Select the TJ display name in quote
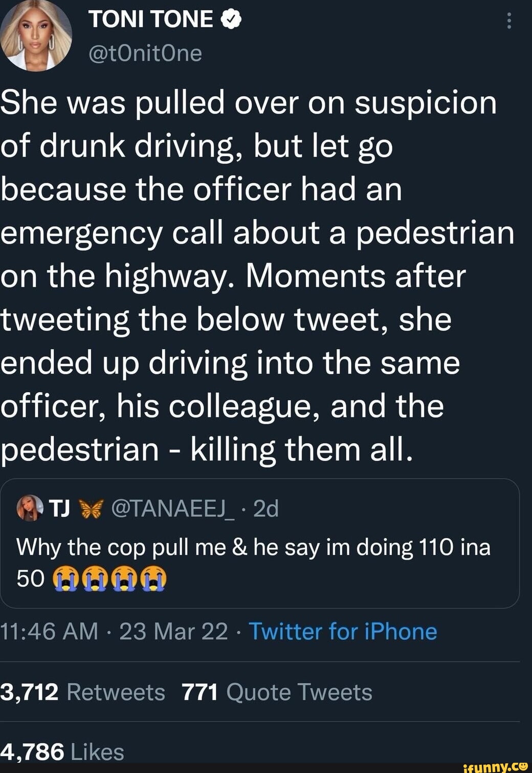The image size is (532, 773). [x=59, y=509]
